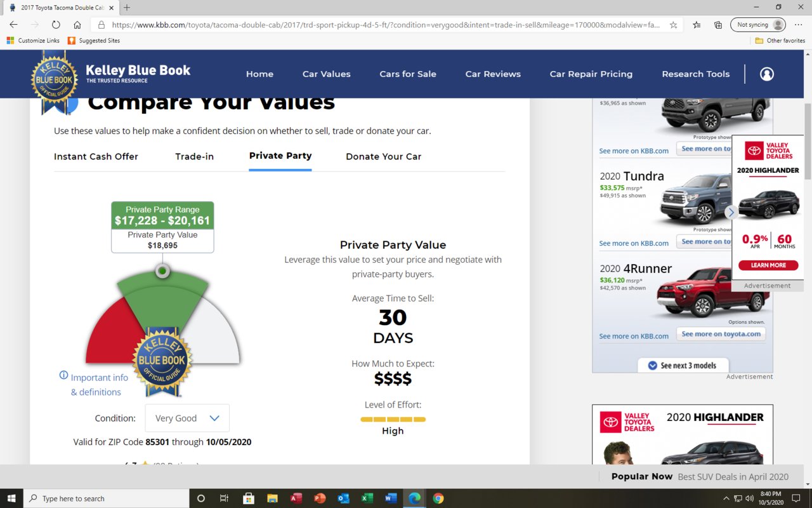Click the gauge indicator knob
Viewport: 812px width, 508px height.
(x=162, y=271)
